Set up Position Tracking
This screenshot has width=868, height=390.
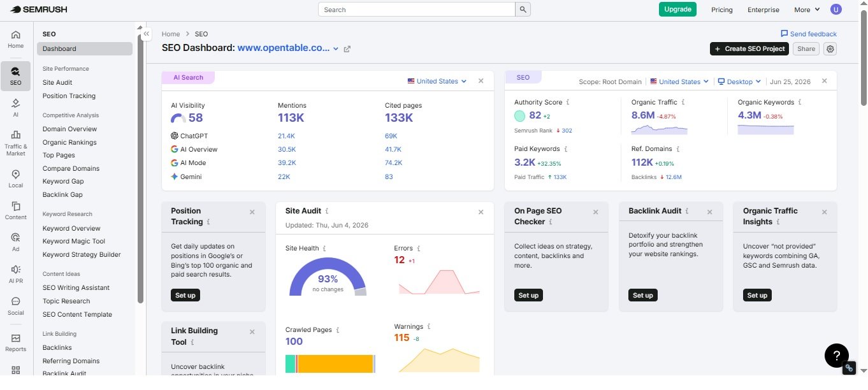pyautogui.click(x=185, y=295)
